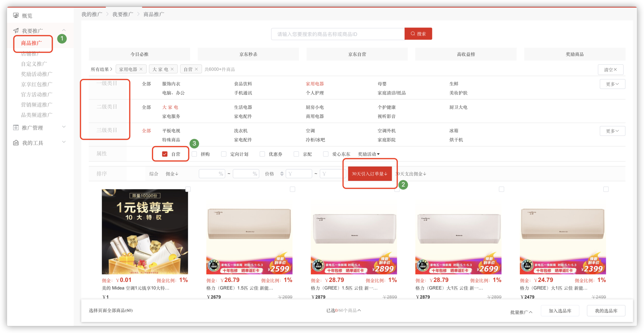This screenshot has height=333, width=644.
Task: Expand the 已选0/60个商品 selected list
Action: 343,311
